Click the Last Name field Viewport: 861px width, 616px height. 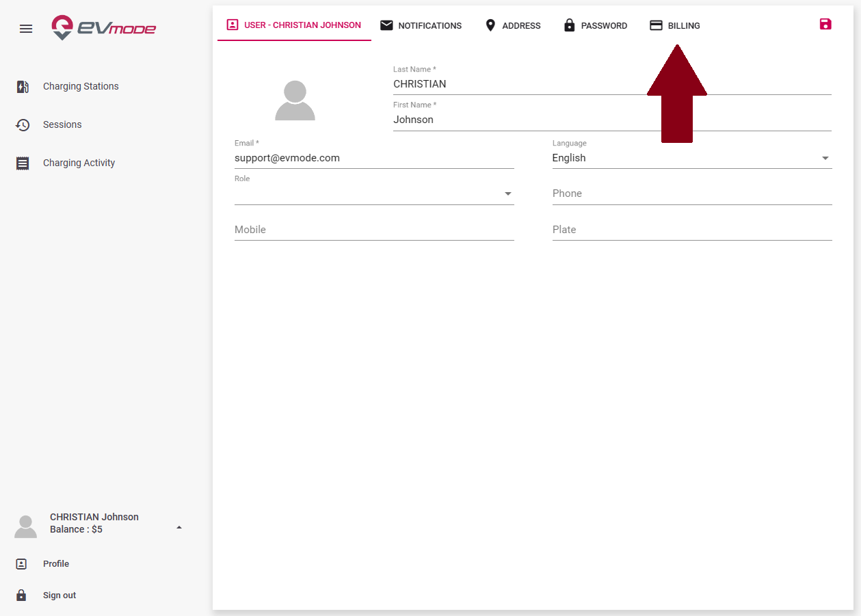click(x=612, y=84)
